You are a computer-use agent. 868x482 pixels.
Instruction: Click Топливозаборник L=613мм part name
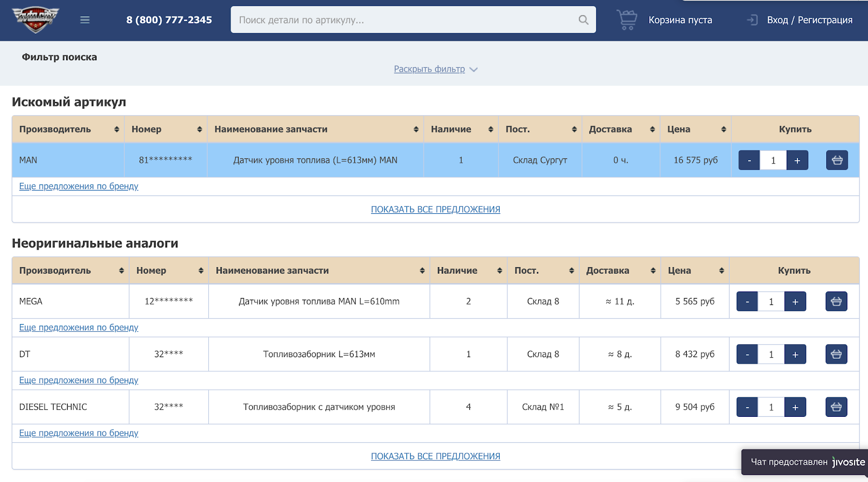319,354
